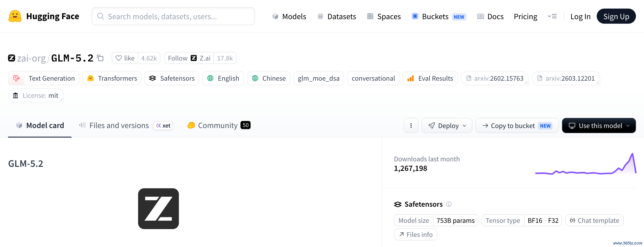Open the Use this model dropdown
This screenshot has width=644, height=247.
coord(599,126)
